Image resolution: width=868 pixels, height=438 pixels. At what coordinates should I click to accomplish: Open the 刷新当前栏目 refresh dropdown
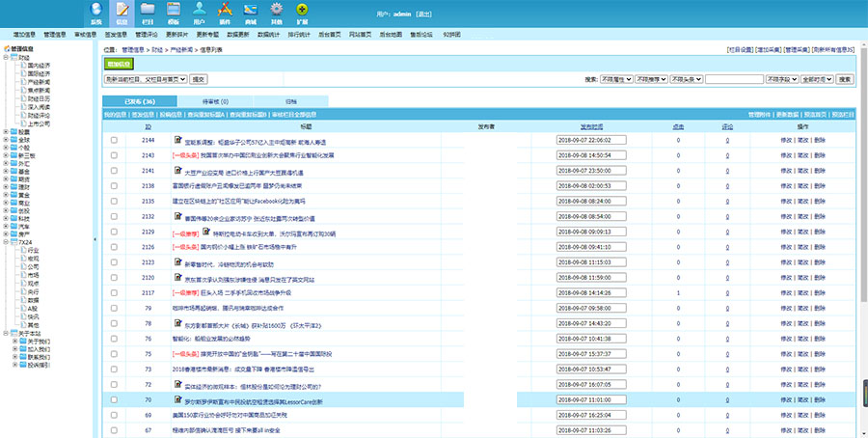click(146, 80)
